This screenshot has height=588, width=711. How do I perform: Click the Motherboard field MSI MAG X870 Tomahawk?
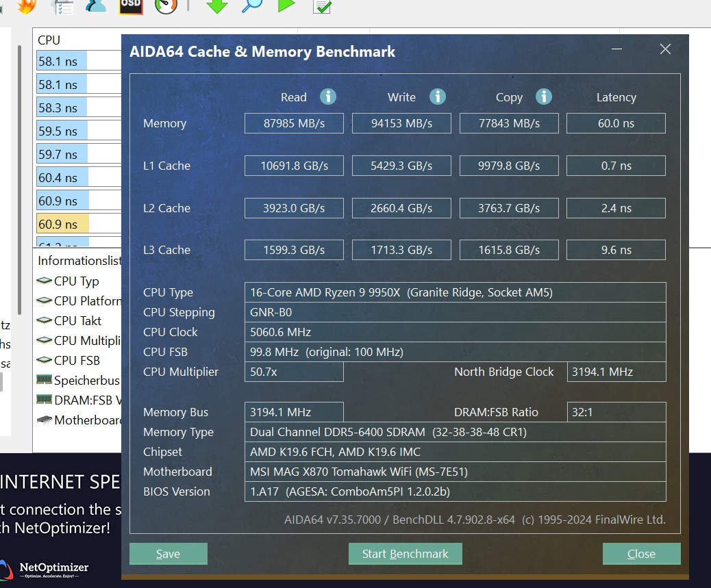456,472
